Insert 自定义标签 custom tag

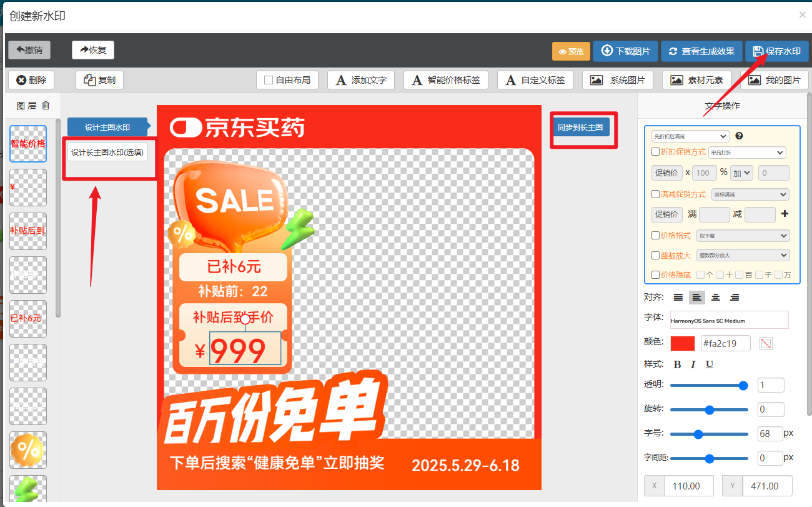click(x=536, y=80)
